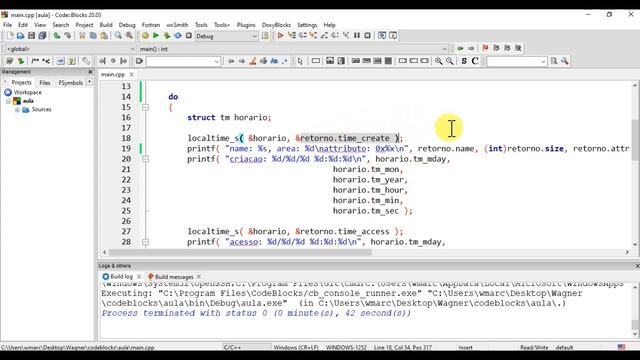Build the project with the gear icon

[x=145, y=36]
